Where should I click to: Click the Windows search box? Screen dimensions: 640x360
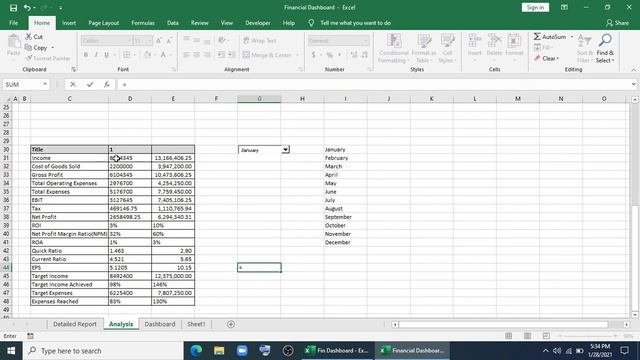[103, 351]
